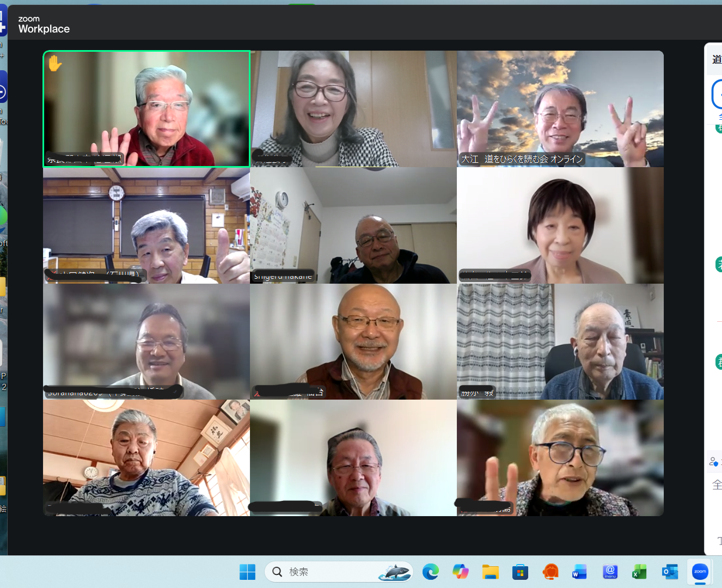Image resolution: width=722 pixels, height=588 pixels.
Task: Switch to the 道 tab in the side panel
Action: (716, 59)
